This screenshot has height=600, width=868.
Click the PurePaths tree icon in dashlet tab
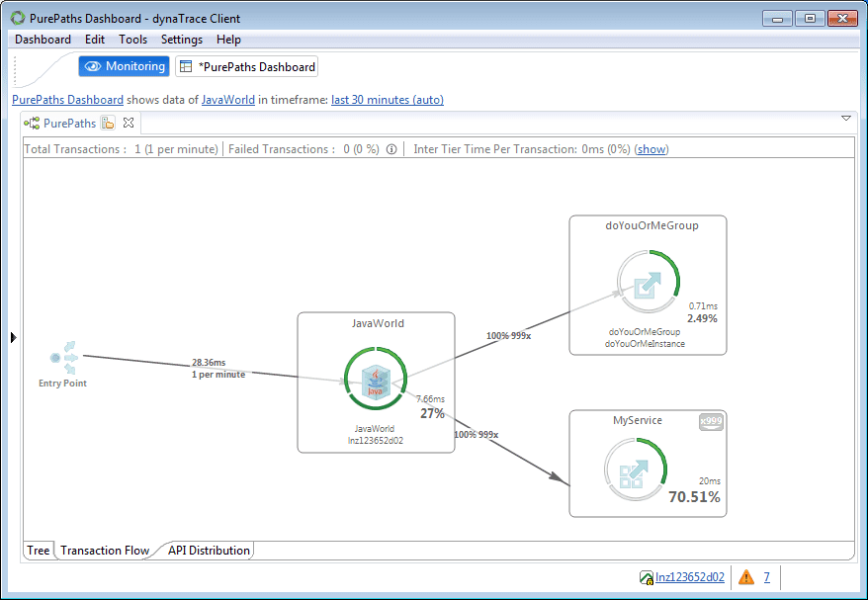[x=32, y=123]
